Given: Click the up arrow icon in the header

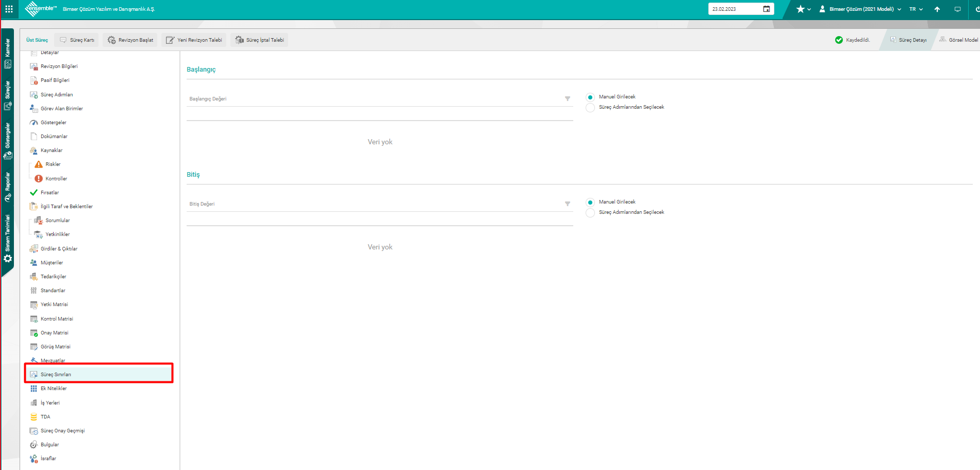Looking at the screenshot, I should point(937,9).
